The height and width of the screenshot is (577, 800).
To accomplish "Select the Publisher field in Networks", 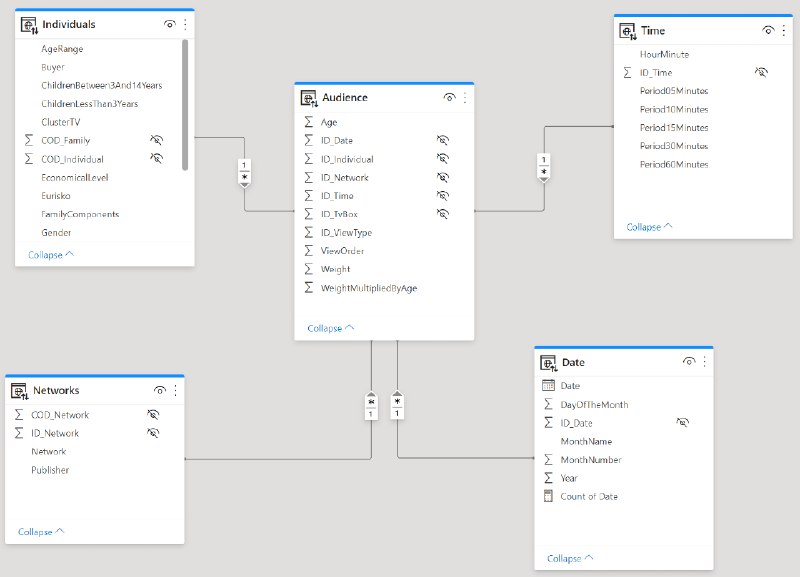I will (50, 470).
